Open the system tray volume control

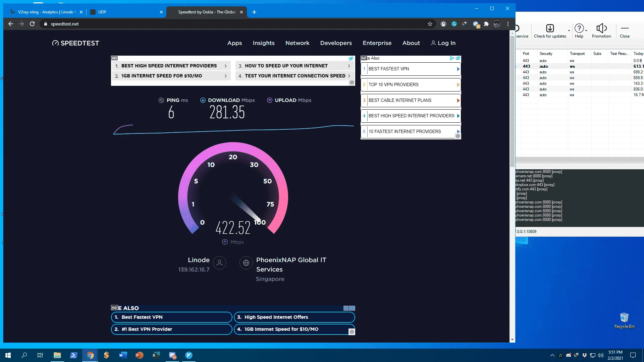coord(601,355)
